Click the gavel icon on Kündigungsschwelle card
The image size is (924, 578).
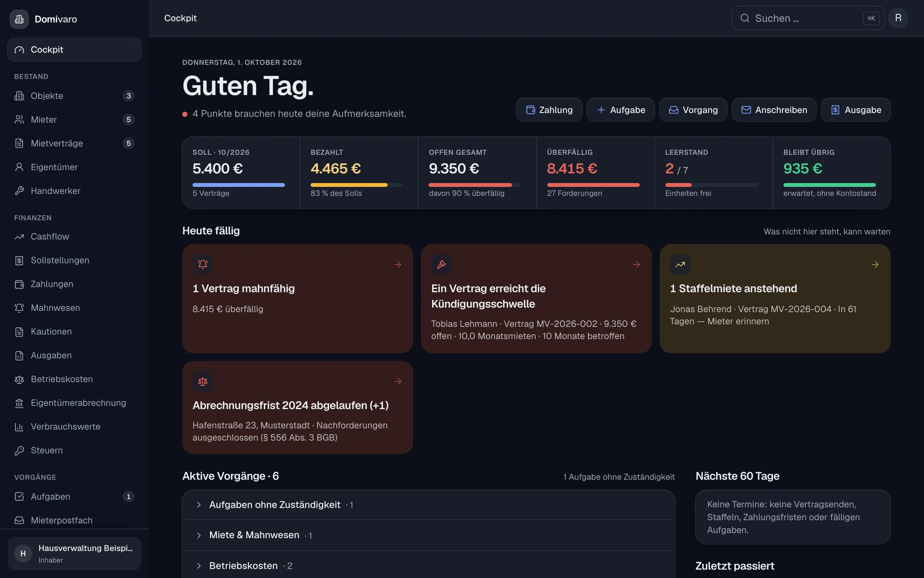coord(441,265)
